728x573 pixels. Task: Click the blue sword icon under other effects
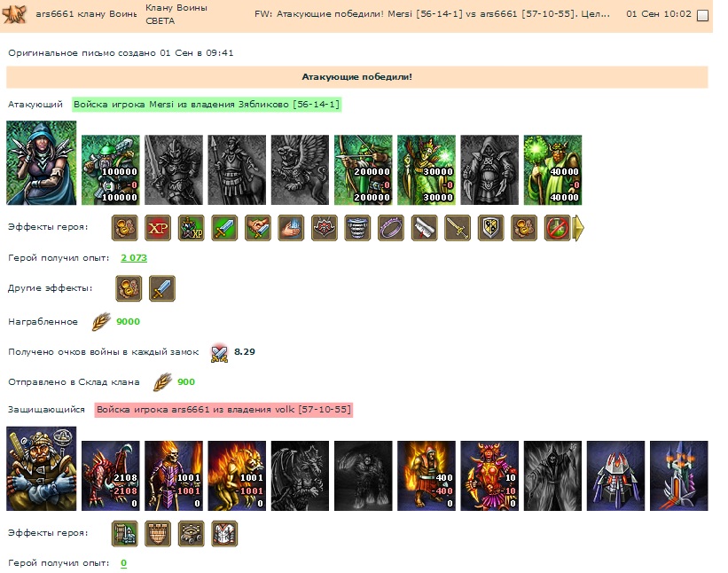[162, 288]
